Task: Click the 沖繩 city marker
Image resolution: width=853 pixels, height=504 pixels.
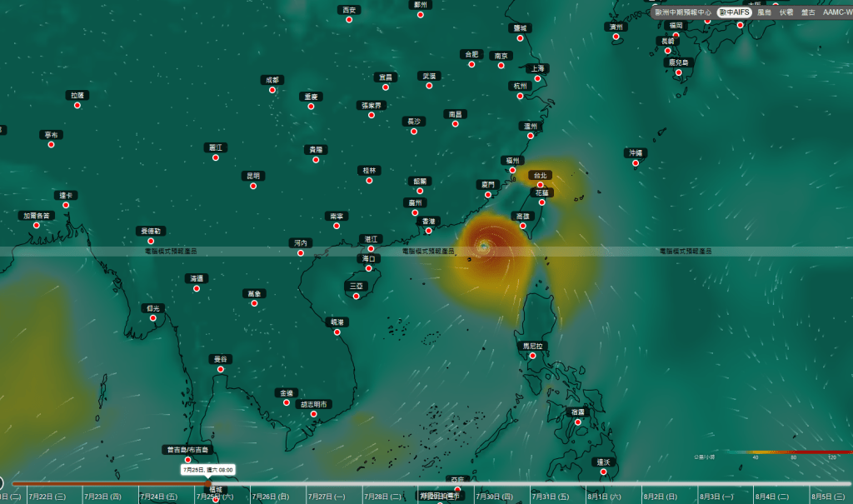Action: (636, 162)
